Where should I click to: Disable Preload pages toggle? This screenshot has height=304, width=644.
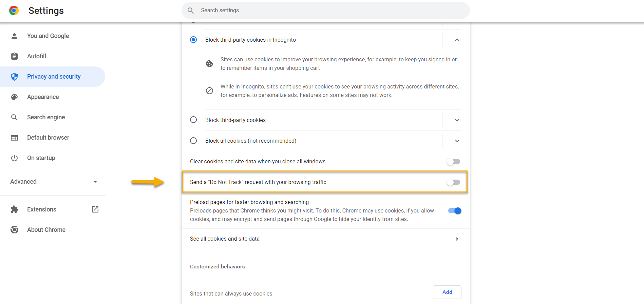point(455,211)
